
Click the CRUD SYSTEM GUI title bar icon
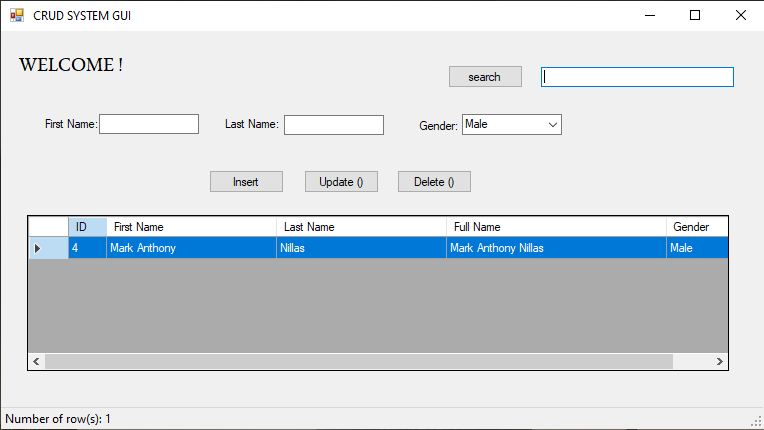point(16,15)
